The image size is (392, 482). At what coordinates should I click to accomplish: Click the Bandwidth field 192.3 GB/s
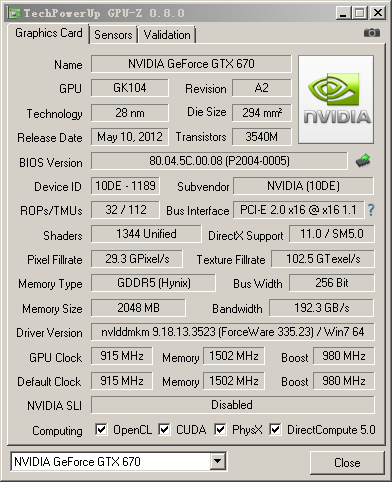(322, 308)
